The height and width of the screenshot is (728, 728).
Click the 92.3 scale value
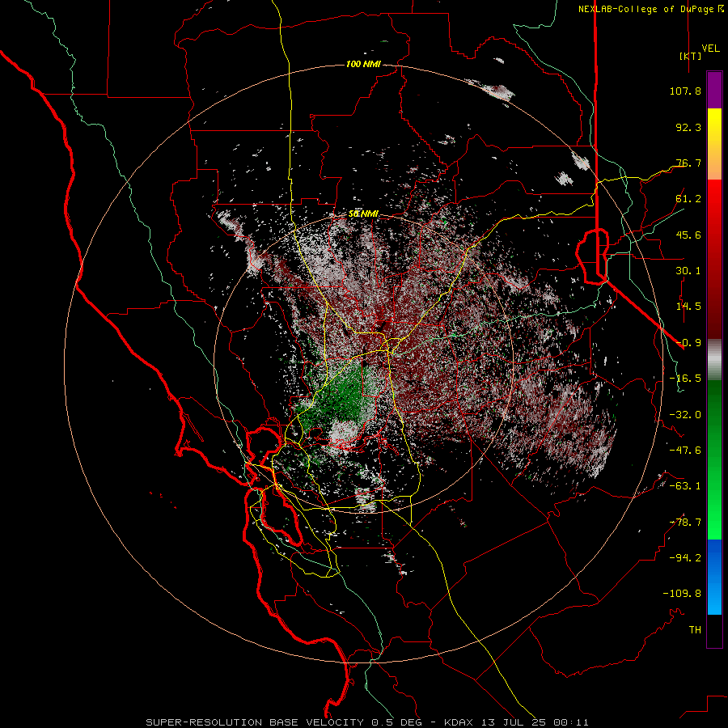point(688,127)
